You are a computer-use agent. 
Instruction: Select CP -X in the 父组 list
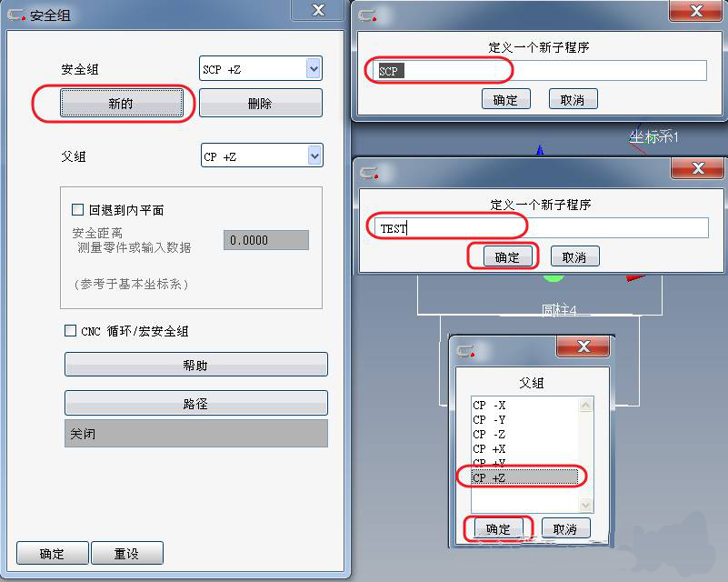click(525, 405)
